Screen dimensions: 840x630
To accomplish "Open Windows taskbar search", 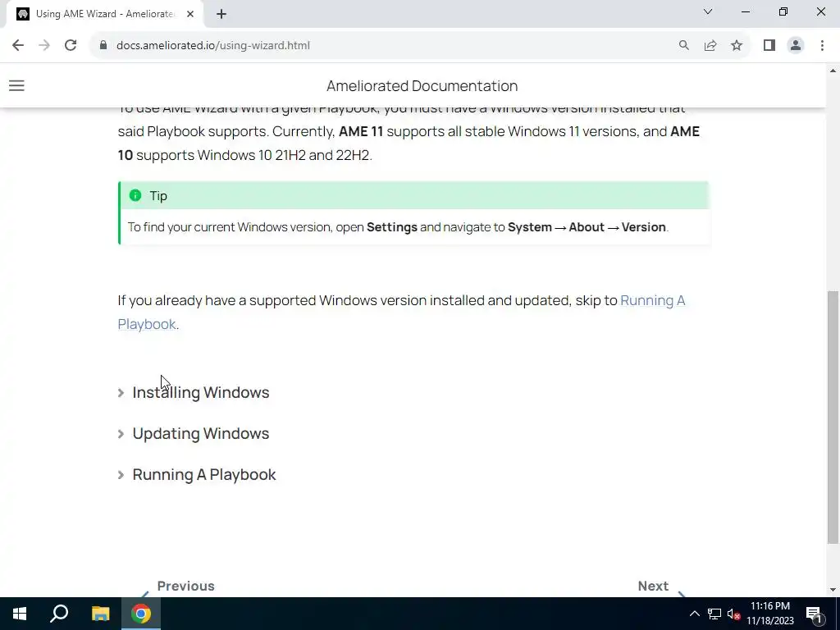I will tap(59, 614).
